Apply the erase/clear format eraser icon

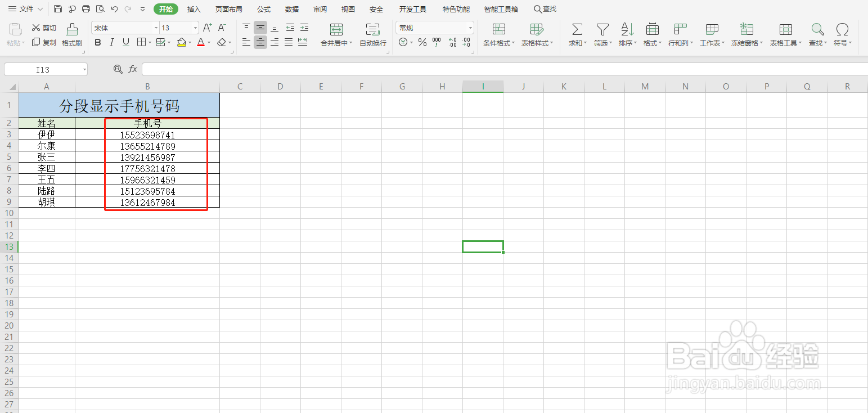point(222,42)
